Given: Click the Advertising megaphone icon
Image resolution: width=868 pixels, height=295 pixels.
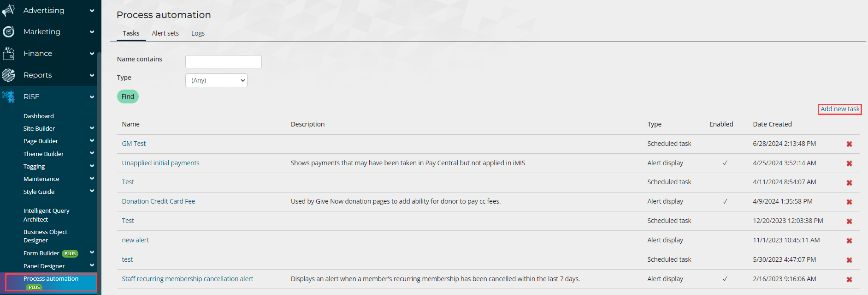Looking at the screenshot, I should (9, 10).
